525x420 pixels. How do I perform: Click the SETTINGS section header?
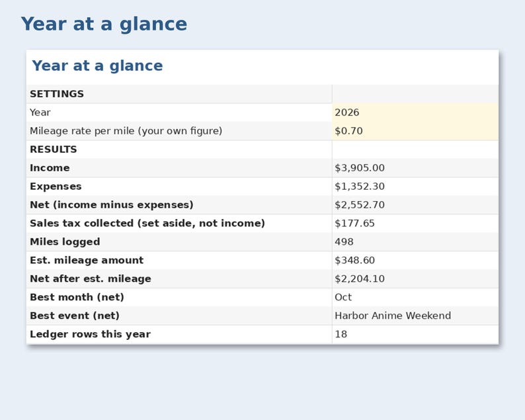[x=57, y=94]
